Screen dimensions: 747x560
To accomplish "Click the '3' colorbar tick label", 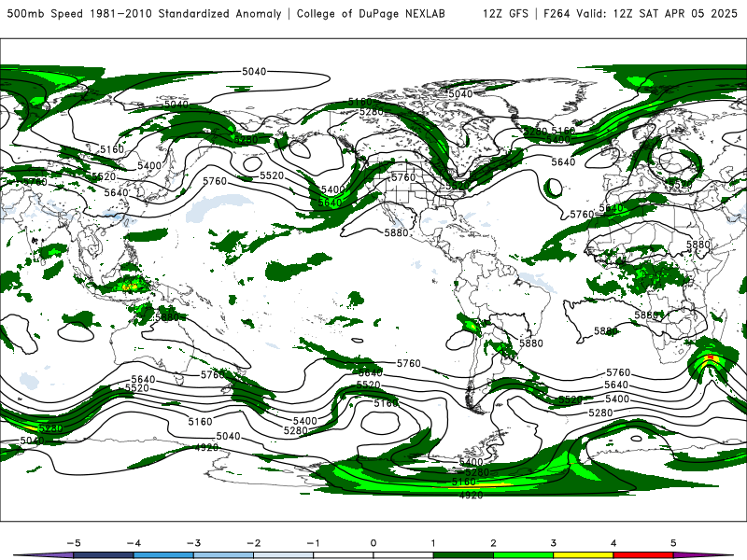I will 553,543.
